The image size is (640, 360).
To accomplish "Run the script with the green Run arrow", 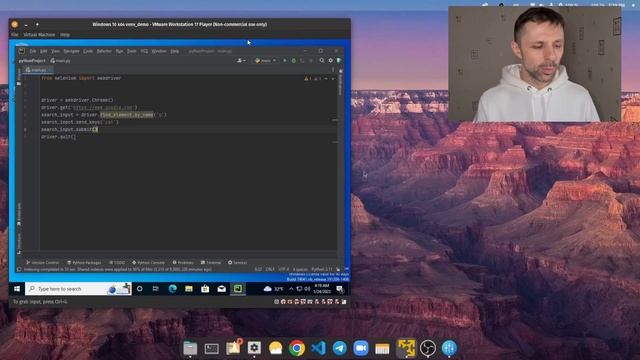I will click(x=285, y=60).
